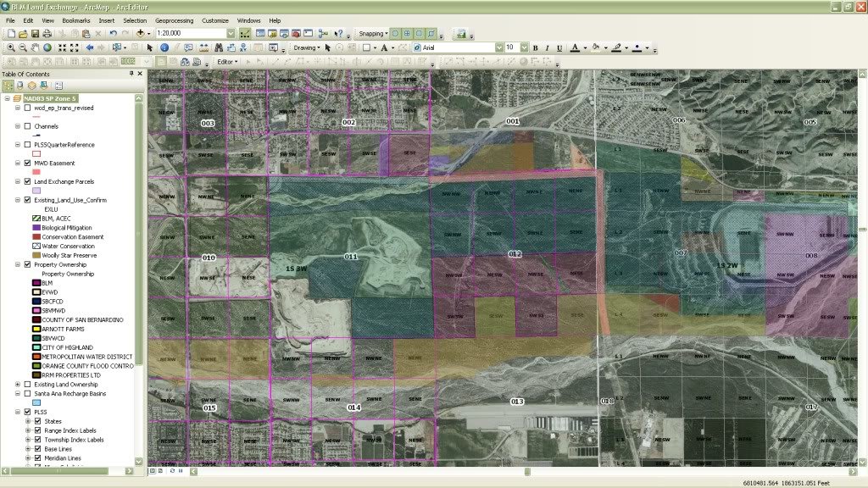868x488 pixels.
Task: Open a map document with folder icon
Action: click(23, 34)
